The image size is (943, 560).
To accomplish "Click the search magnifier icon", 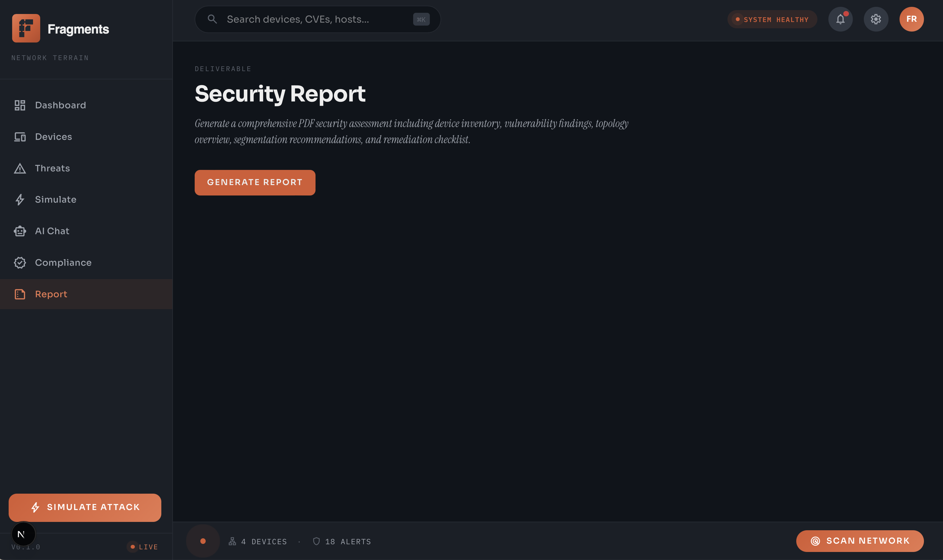I will [x=212, y=19].
